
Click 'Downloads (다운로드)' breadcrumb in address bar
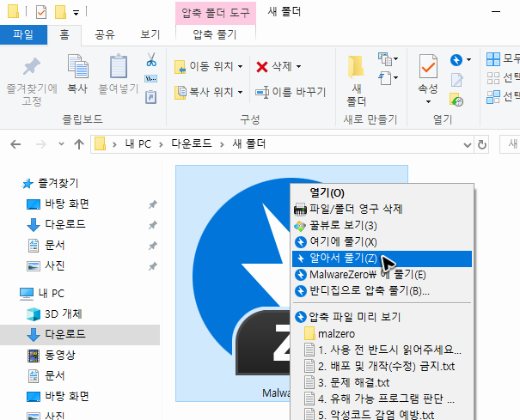click(192, 144)
